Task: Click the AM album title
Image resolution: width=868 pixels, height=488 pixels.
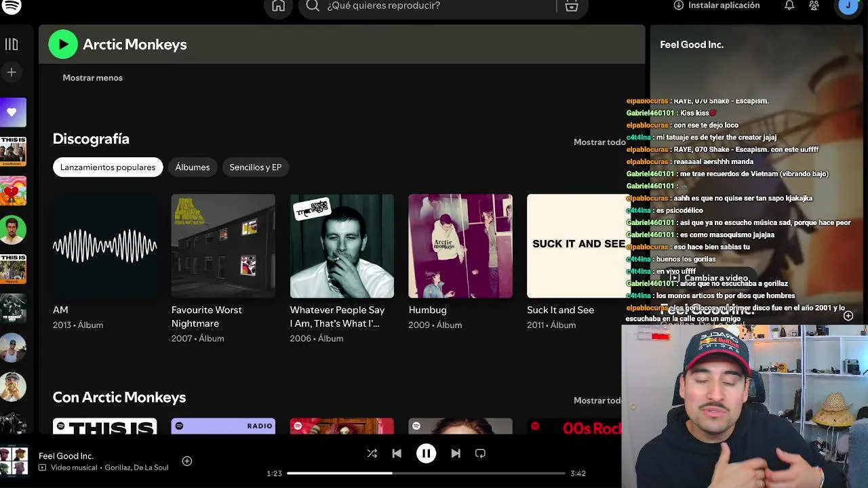Action: (60, 310)
